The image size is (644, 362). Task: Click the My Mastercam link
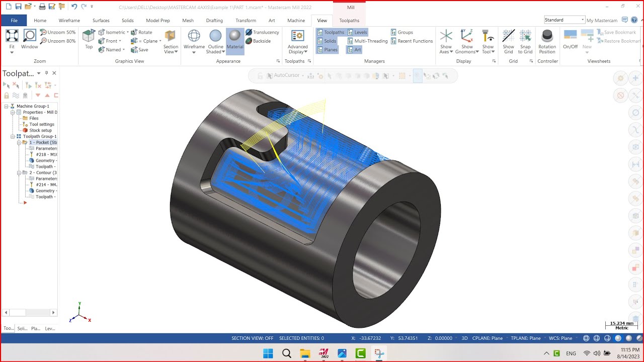click(602, 21)
